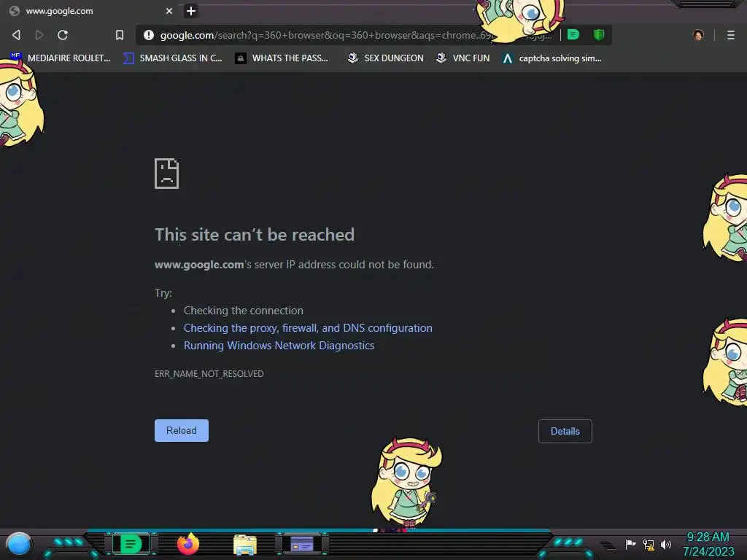Select the www.google.com tab

90,10
